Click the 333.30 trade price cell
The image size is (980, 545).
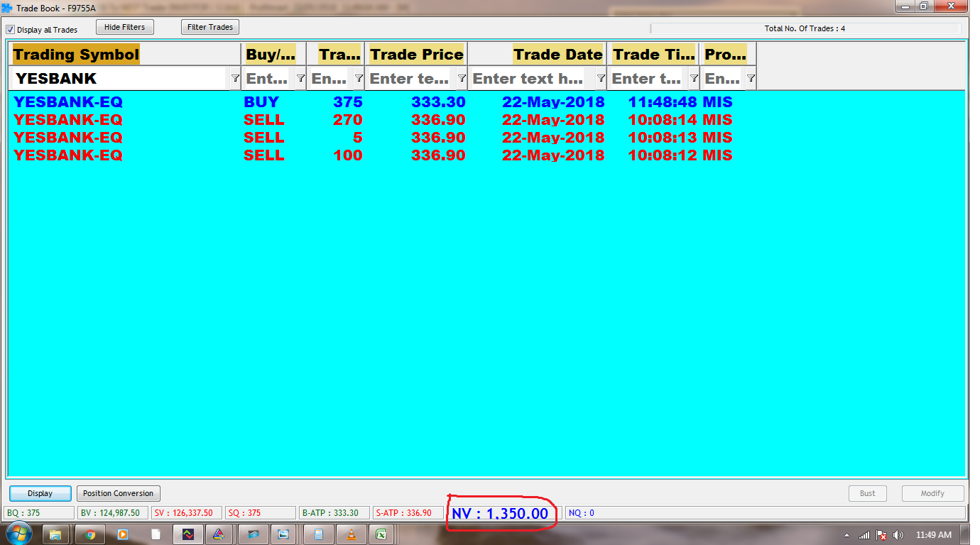click(438, 102)
